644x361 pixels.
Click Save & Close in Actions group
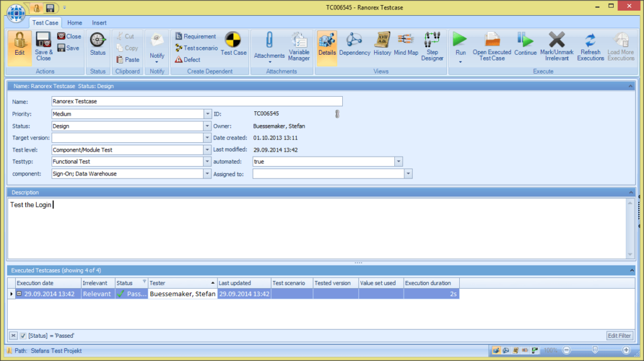(x=43, y=47)
